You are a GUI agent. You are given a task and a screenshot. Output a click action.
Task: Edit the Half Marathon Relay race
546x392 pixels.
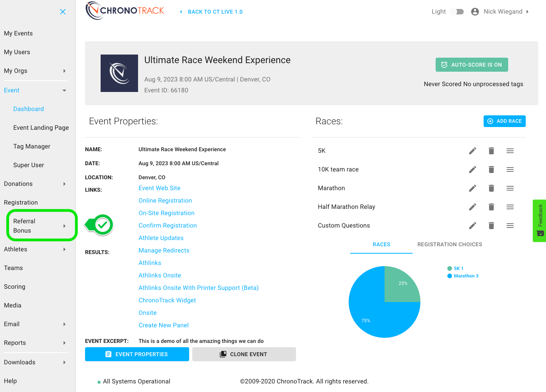(x=473, y=207)
